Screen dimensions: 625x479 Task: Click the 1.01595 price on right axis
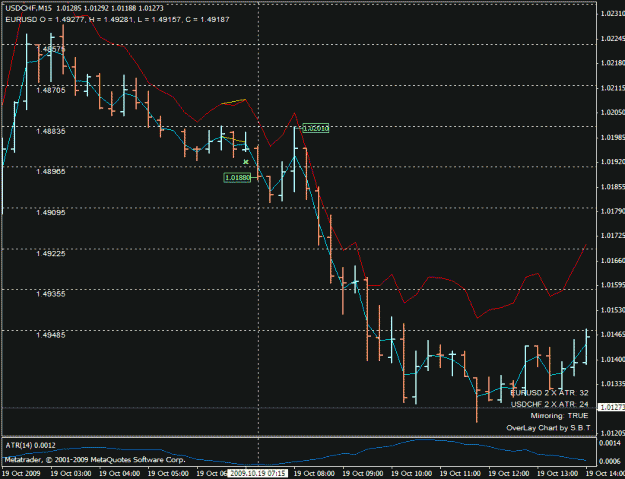613,286
